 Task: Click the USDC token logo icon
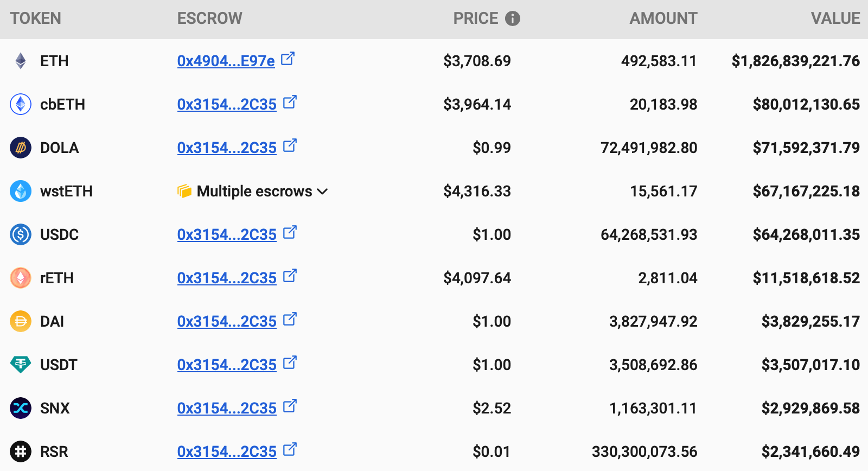tap(21, 234)
